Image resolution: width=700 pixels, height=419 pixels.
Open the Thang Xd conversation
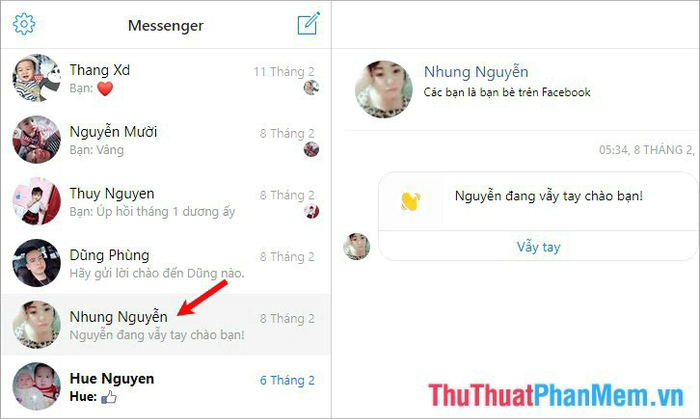click(166, 79)
